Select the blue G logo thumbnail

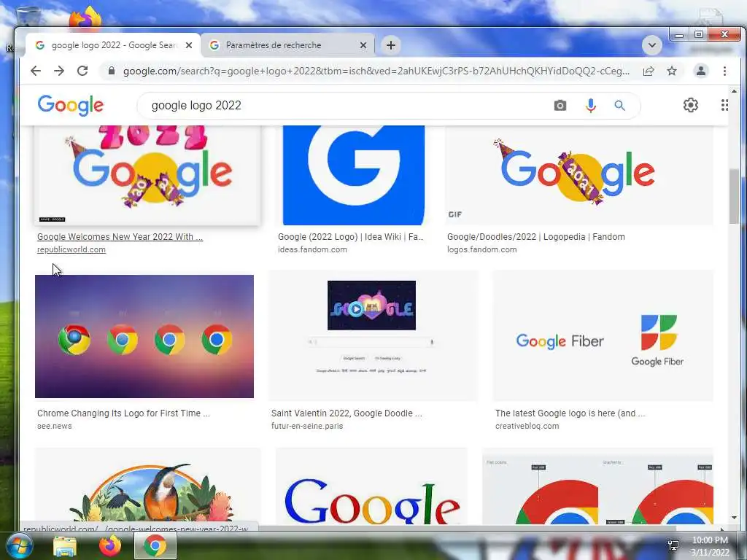tap(354, 175)
